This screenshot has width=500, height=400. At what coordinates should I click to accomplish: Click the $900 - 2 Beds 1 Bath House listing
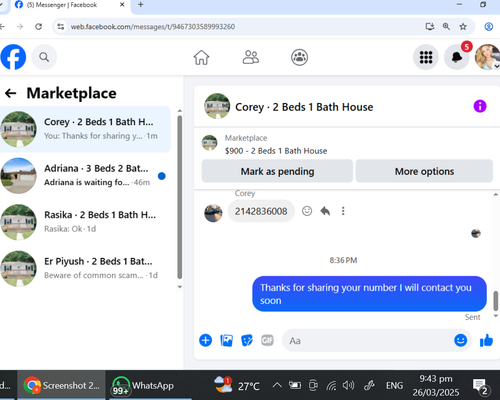(276, 151)
